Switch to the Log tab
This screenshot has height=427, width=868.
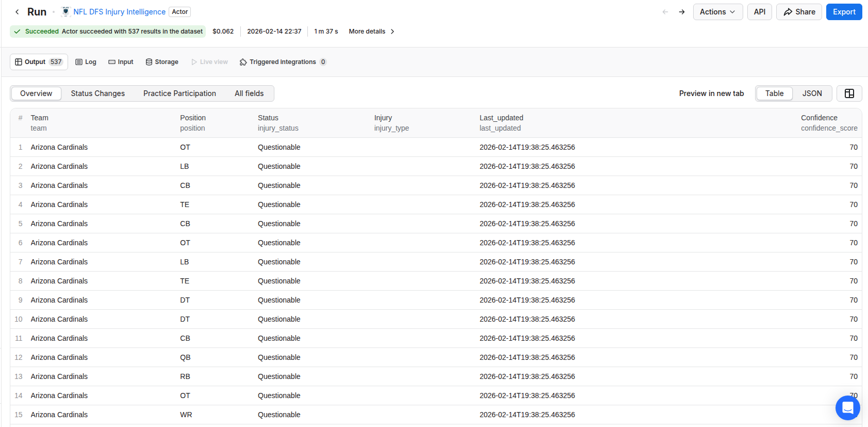[86, 62]
